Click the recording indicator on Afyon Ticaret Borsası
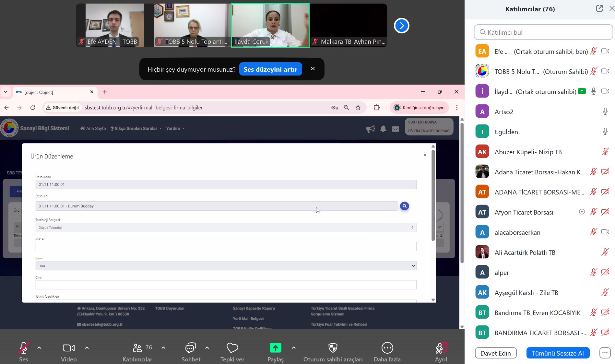 tap(582, 212)
